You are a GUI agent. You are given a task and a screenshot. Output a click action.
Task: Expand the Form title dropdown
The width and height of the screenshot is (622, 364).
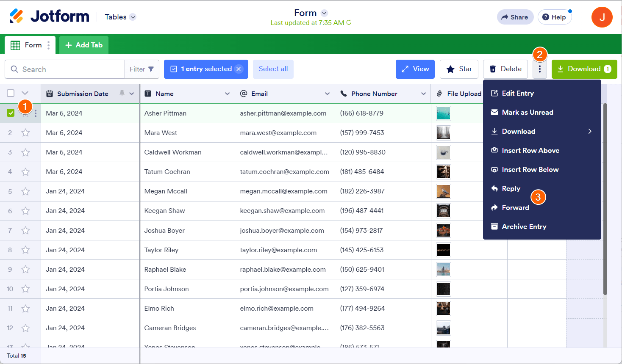point(324,13)
